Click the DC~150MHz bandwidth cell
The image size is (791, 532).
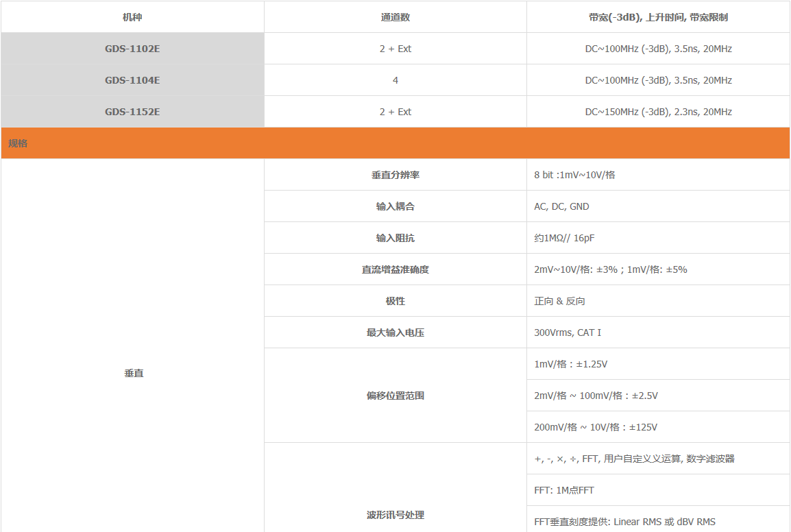(658, 112)
